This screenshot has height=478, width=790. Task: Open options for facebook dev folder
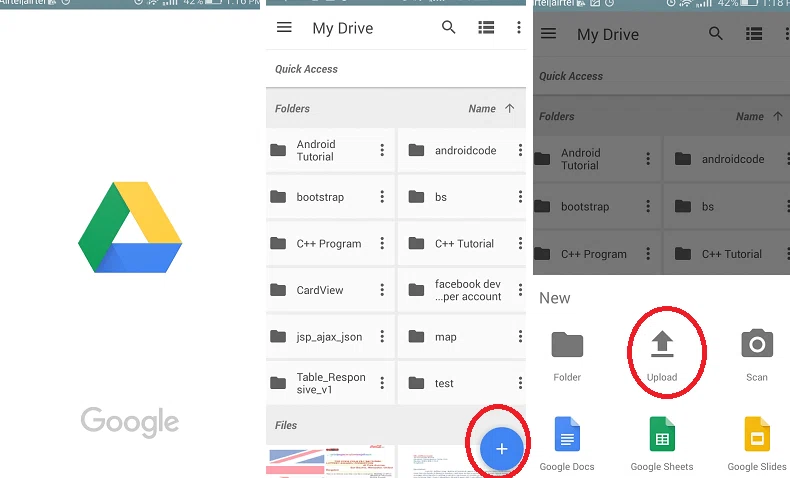(520, 290)
